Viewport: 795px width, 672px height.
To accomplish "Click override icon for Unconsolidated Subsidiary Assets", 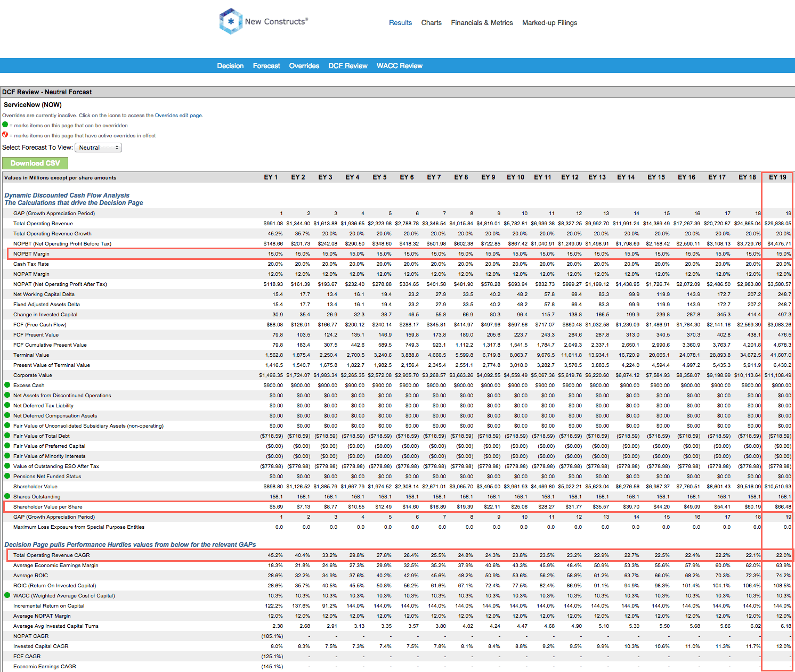I will coord(6,425).
